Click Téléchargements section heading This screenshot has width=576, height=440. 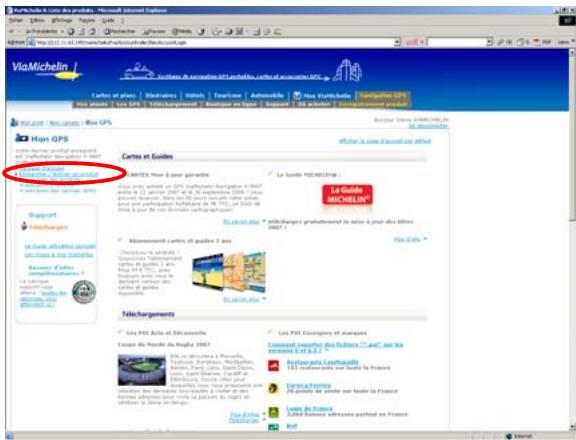[x=148, y=314]
